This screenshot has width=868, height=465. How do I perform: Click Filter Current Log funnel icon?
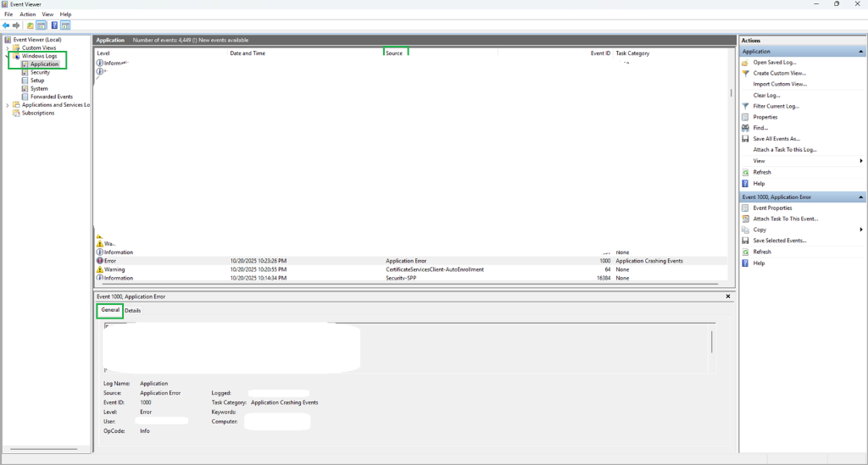(x=745, y=106)
